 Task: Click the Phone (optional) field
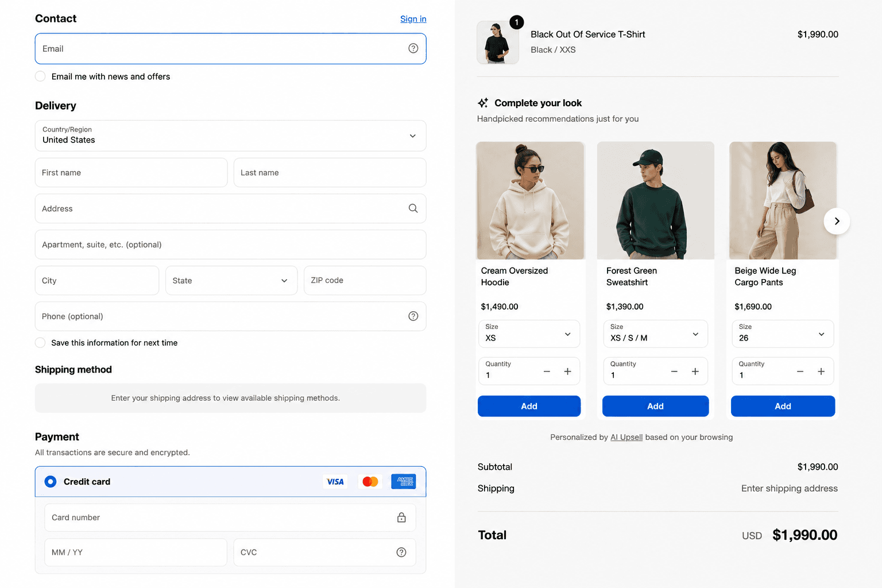230,316
